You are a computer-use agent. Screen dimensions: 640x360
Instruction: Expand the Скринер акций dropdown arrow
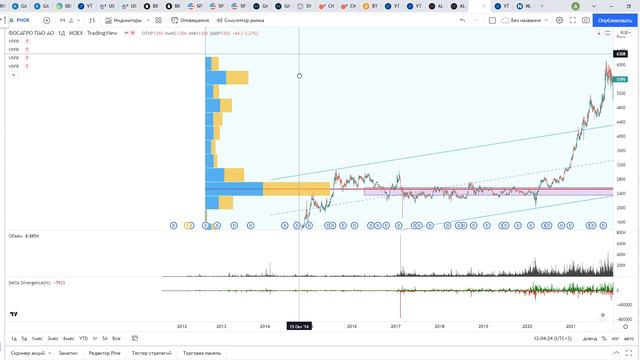click(50, 353)
